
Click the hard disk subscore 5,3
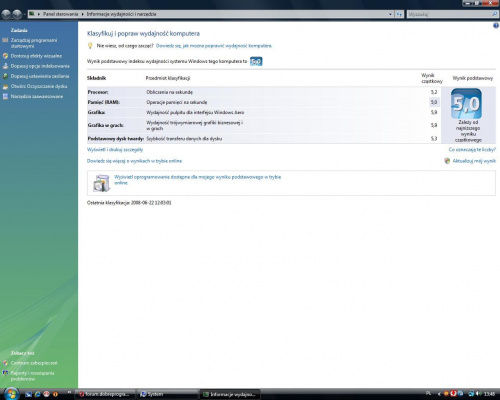tap(434, 139)
